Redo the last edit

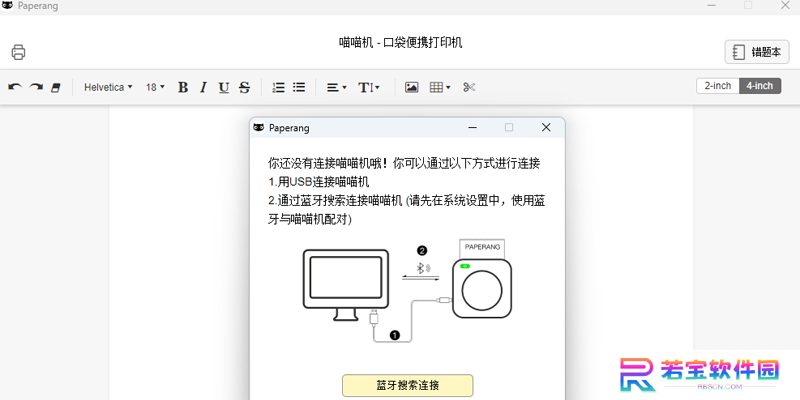[36, 87]
